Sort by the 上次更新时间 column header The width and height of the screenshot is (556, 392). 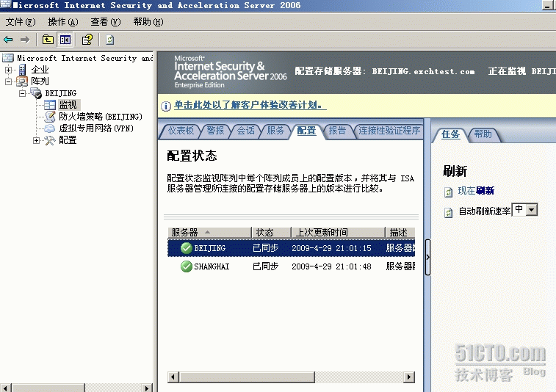(338, 233)
